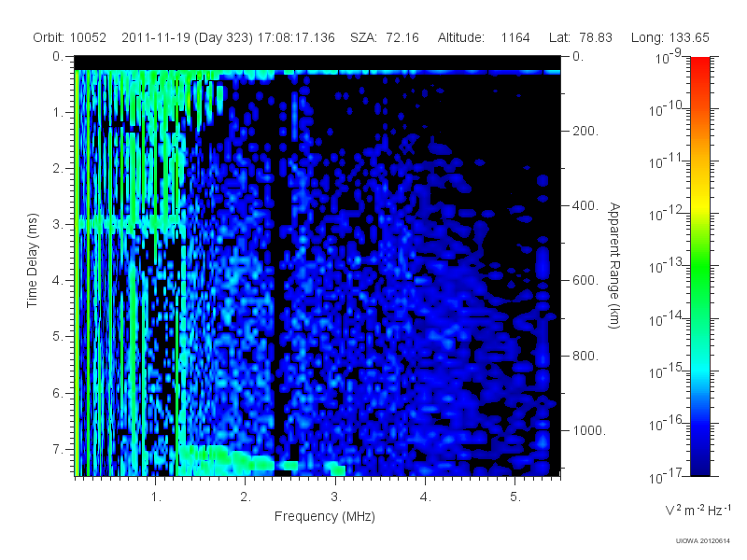Screen dimensions: 747x560
Task: Click the timestamp '17:08:17.136'
Action: click(x=296, y=37)
